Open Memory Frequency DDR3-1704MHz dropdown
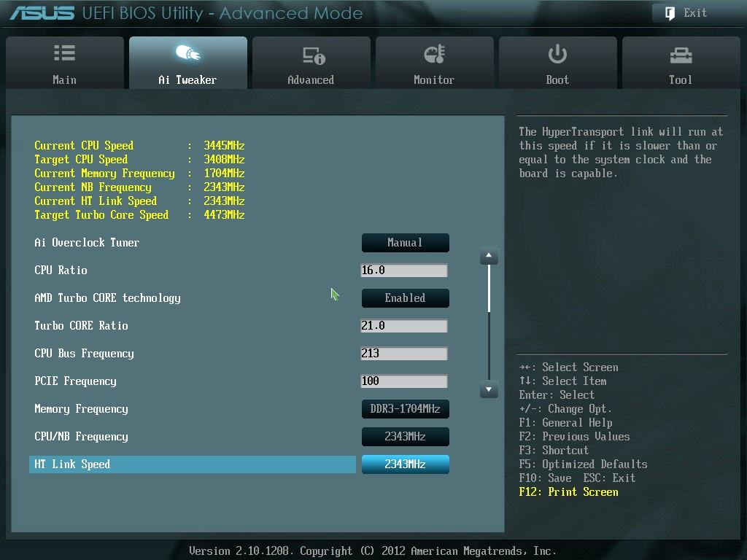 (x=405, y=409)
